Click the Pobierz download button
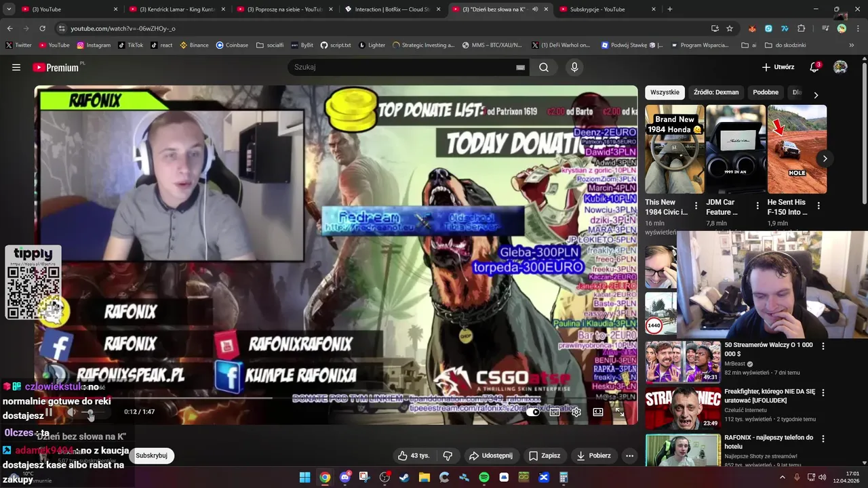Image resolution: width=868 pixels, height=488 pixels. [593, 455]
